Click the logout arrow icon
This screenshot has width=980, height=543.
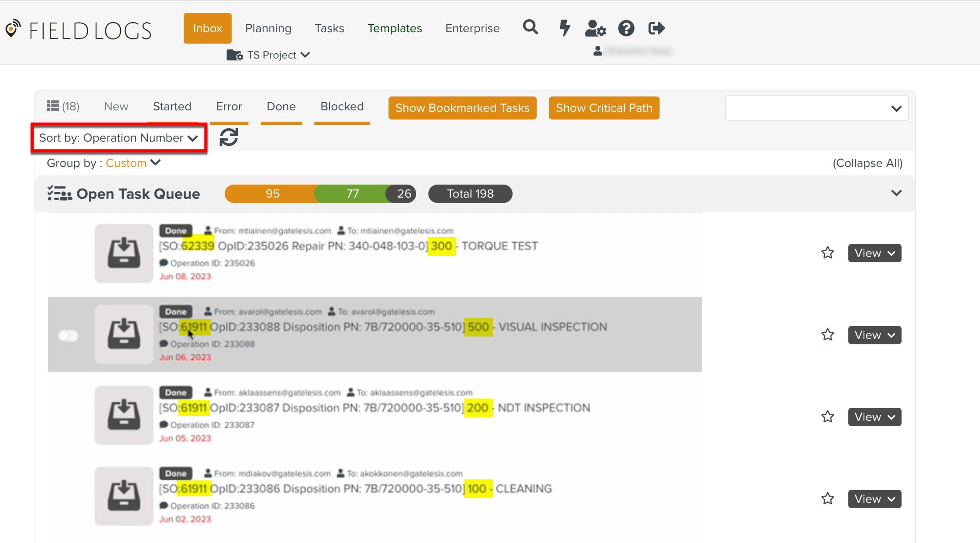[x=656, y=28]
